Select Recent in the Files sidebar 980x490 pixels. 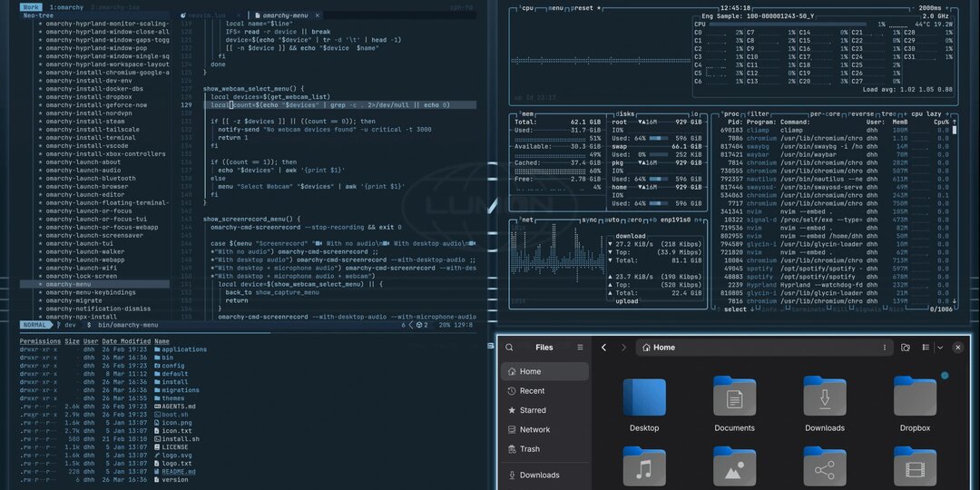pyautogui.click(x=545, y=390)
